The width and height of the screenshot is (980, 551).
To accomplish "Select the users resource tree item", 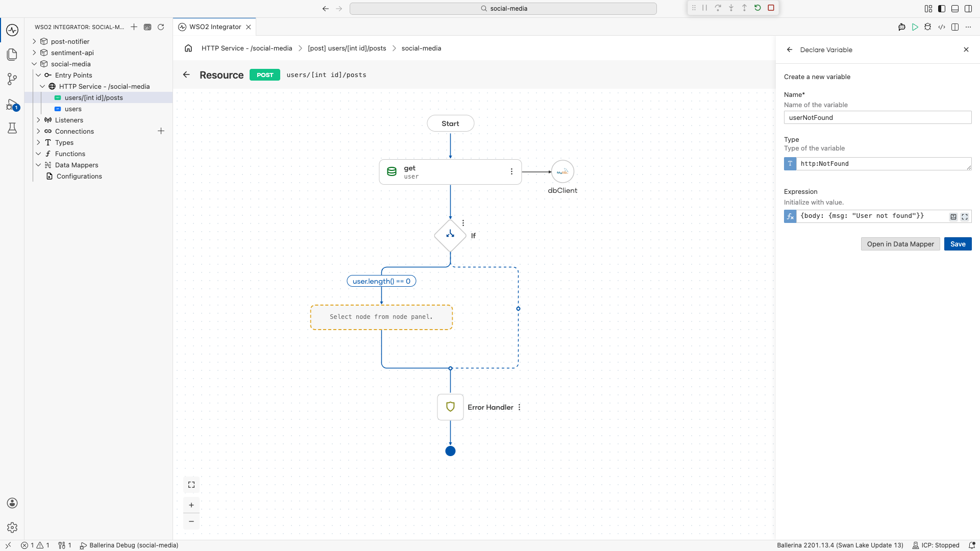I will click(73, 109).
